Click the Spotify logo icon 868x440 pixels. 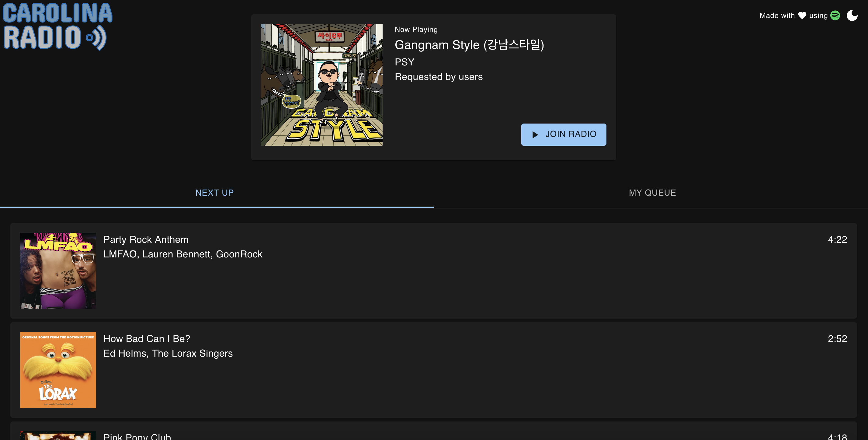tap(835, 16)
